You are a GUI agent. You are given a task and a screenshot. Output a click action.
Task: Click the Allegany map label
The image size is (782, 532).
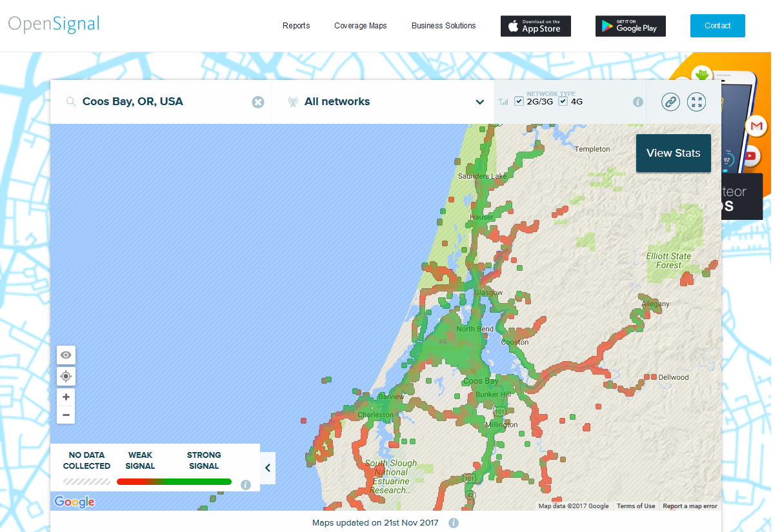(x=656, y=304)
